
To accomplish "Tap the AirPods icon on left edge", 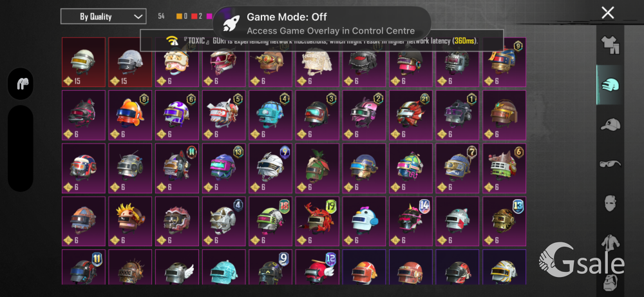I will (21, 84).
